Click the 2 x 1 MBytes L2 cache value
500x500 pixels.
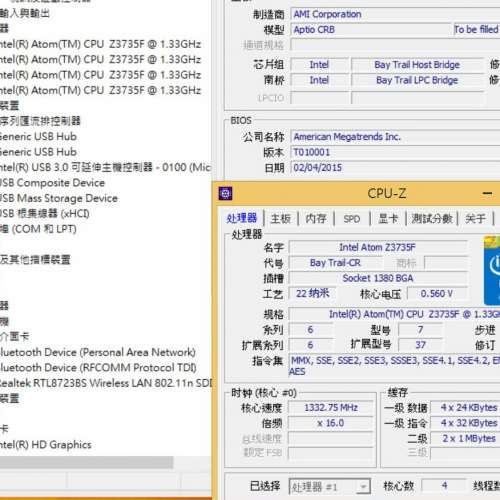(x=466, y=438)
